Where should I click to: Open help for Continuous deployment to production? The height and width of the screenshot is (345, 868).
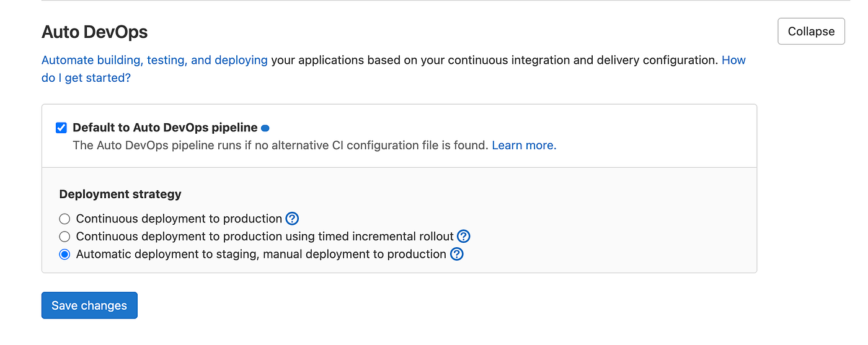coord(293,219)
